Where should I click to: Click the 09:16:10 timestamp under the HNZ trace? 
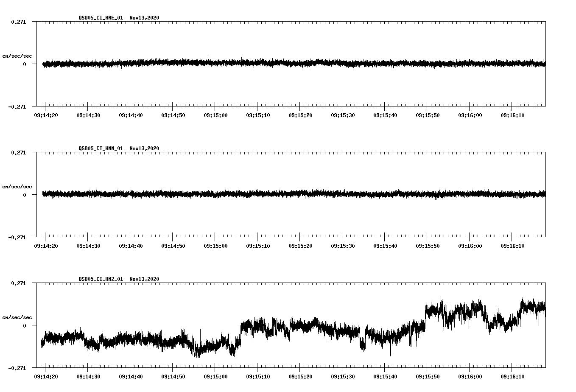point(512,377)
